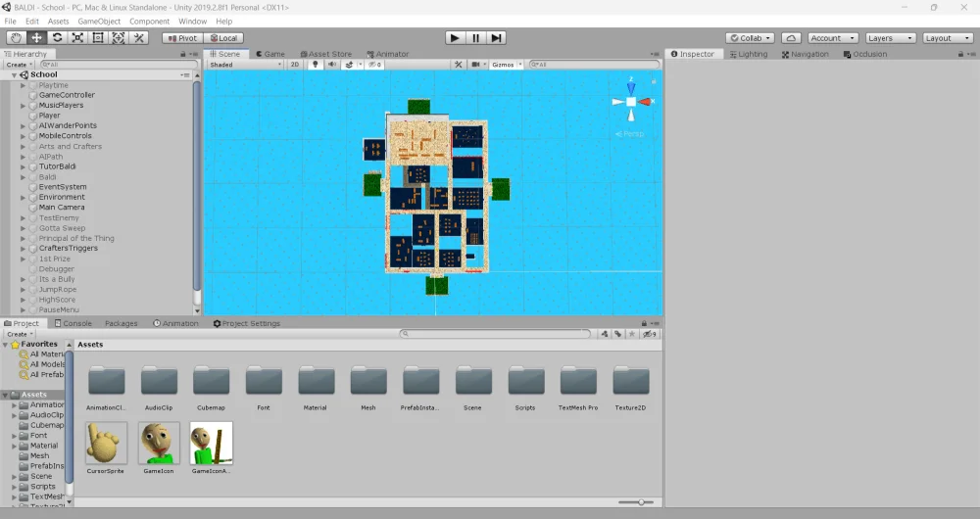Collapse the School scene
Image resolution: width=980 pixels, height=519 pixels.
click(14, 75)
